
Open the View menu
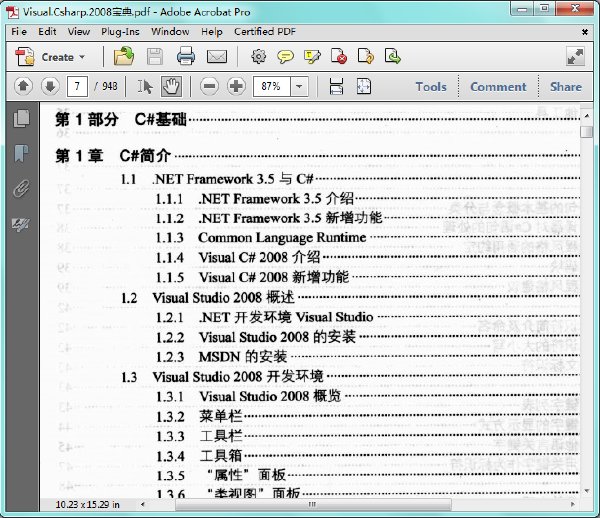click(x=79, y=32)
